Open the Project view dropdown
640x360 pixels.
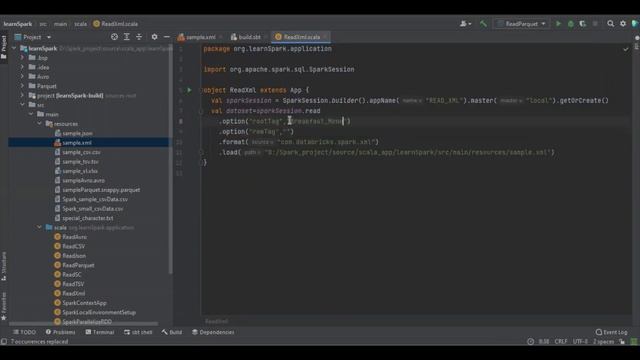click(33, 37)
